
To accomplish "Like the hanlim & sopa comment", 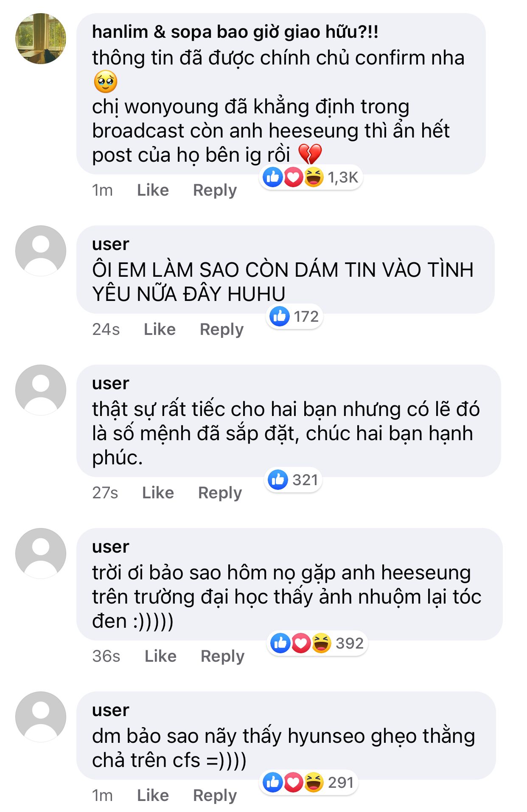I will pyautogui.click(x=153, y=190).
